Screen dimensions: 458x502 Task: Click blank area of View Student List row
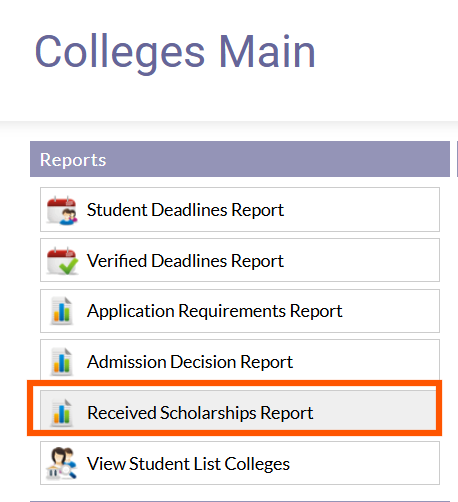(365, 463)
